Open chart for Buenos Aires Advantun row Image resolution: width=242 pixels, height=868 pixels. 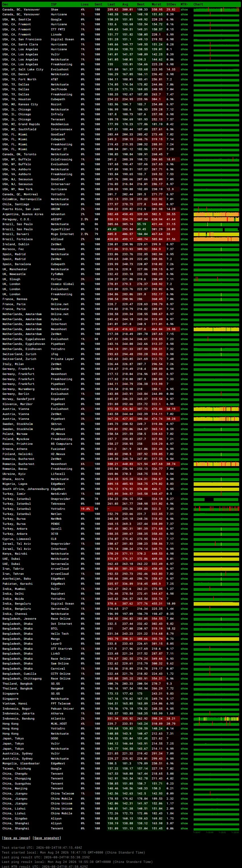coord(216,214)
